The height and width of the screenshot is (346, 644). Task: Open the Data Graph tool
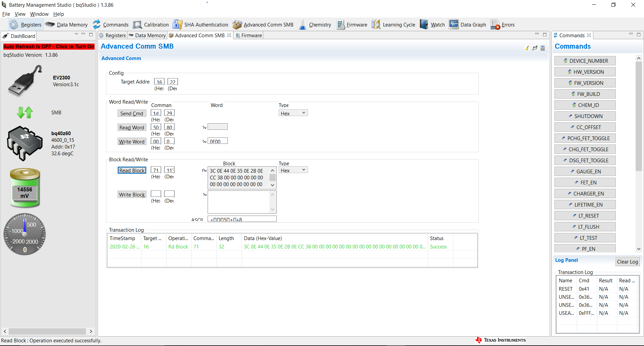tap(468, 25)
